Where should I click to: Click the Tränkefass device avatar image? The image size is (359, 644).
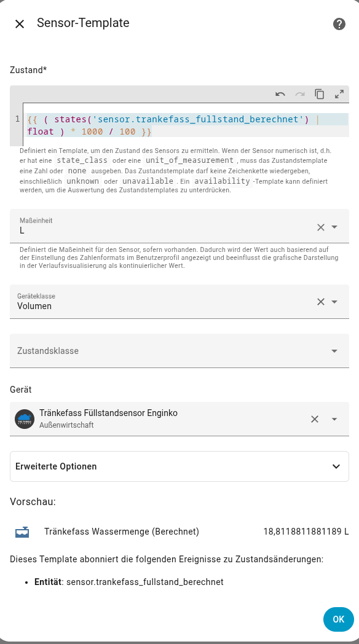(24, 419)
